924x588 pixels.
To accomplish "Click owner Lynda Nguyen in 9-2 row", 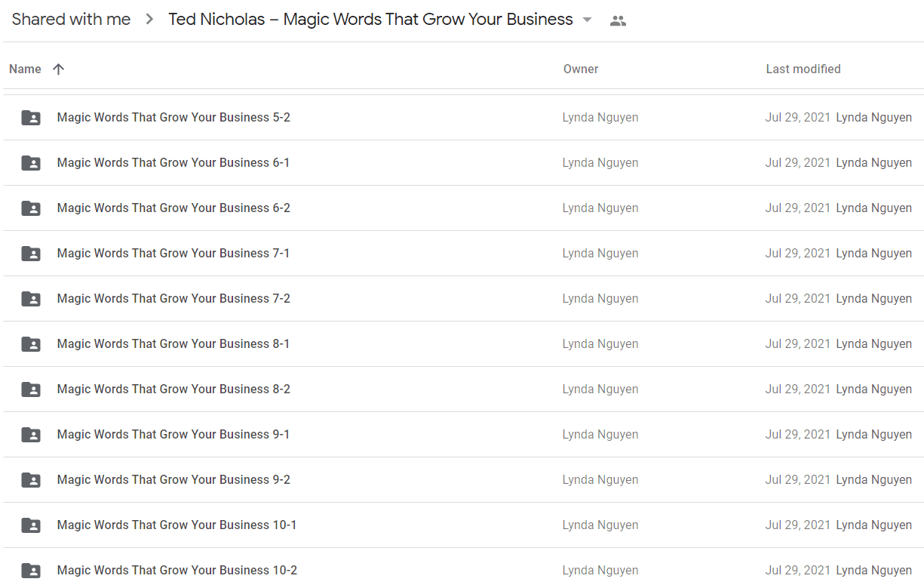I will tap(600, 480).
